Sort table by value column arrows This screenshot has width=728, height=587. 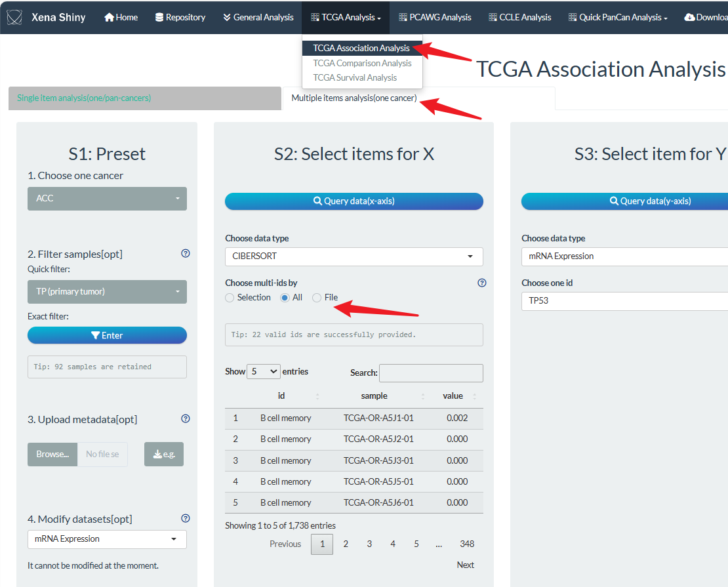[474, 396]
